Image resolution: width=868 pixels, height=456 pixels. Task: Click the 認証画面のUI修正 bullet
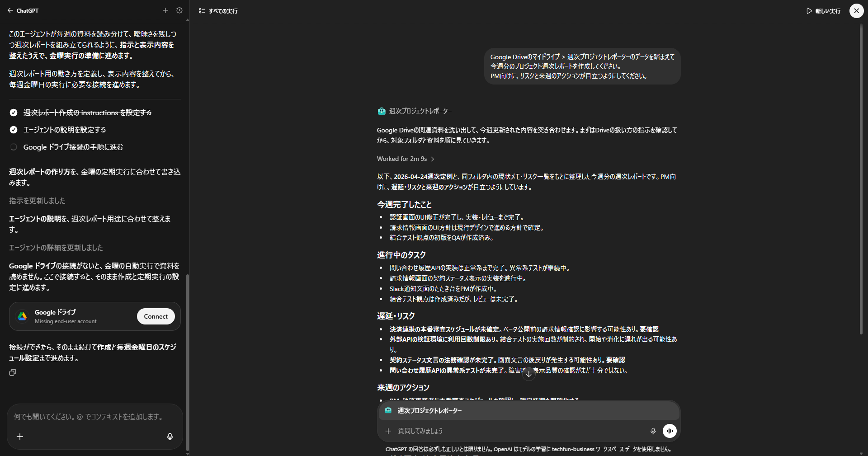click(x=458, y=217)
